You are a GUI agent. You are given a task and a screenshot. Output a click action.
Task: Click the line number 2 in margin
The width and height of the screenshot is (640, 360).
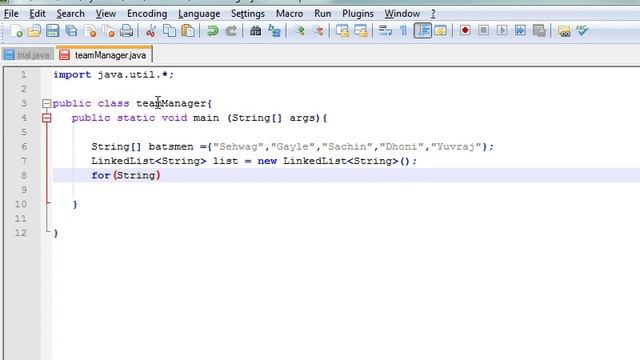click(24, 89)
